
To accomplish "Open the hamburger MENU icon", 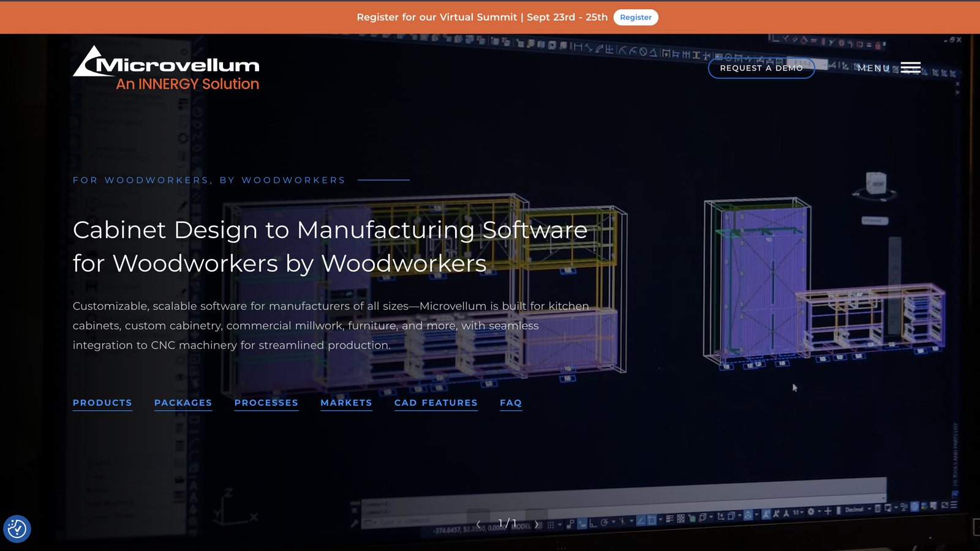I will coord(911,68).
